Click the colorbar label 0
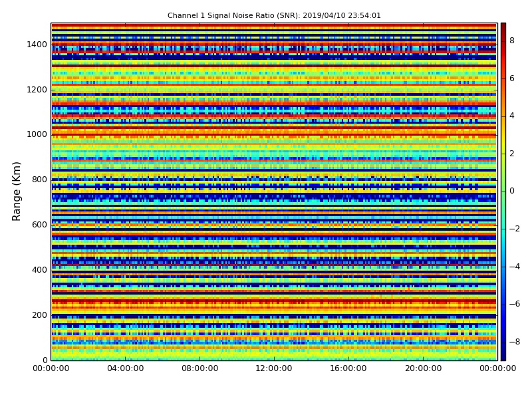 click(x=512, y=191)
